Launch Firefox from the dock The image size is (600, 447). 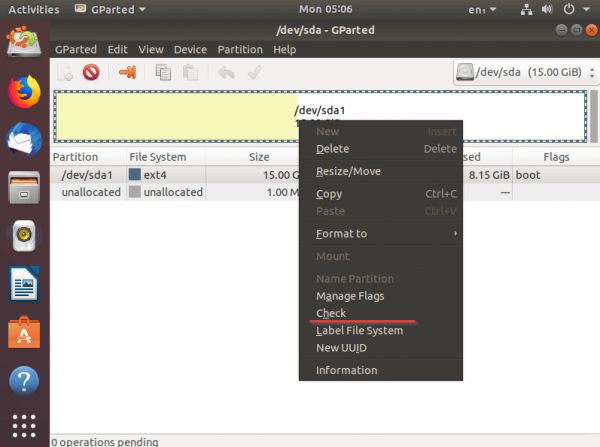[24, 92]
